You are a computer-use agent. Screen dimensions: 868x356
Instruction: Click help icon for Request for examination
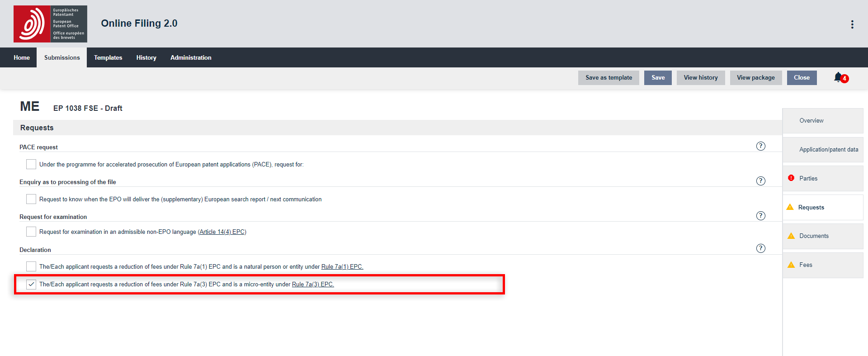click(x=761, y=216)
